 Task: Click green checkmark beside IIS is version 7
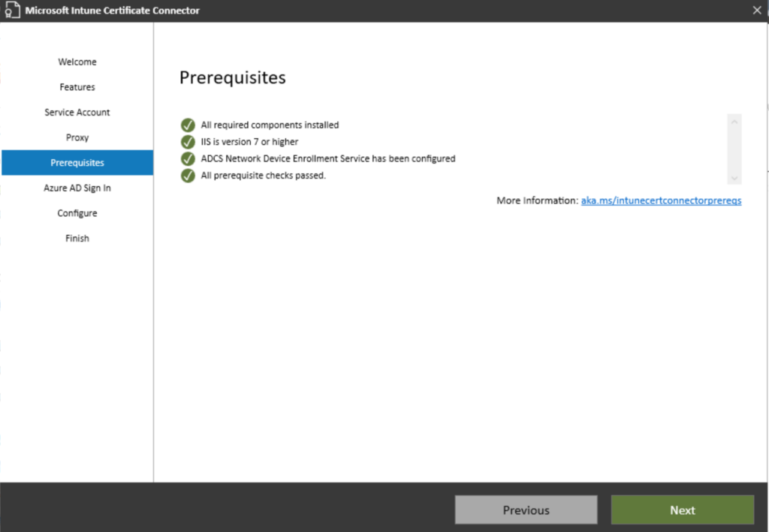pyautogui.click(x=188, y=142)
